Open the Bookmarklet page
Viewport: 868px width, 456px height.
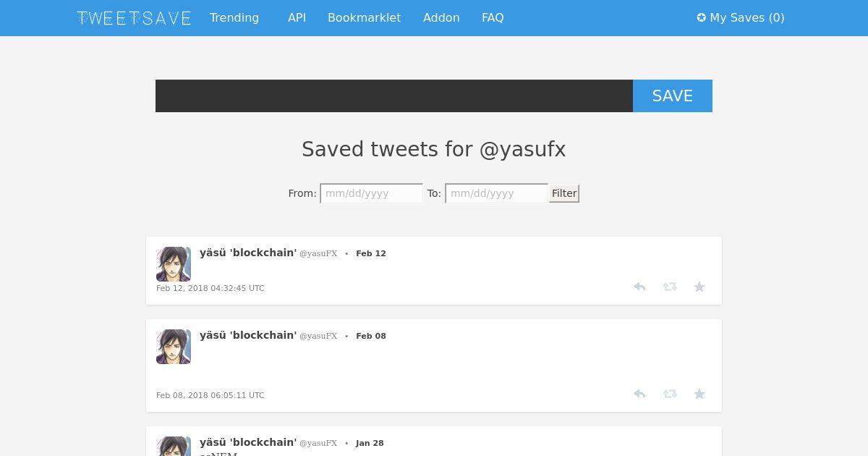pos(364,17)
